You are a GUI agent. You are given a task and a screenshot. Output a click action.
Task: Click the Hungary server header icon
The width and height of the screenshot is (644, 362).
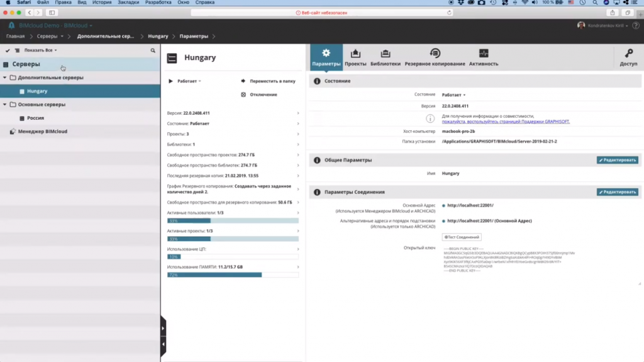point(172,58)
